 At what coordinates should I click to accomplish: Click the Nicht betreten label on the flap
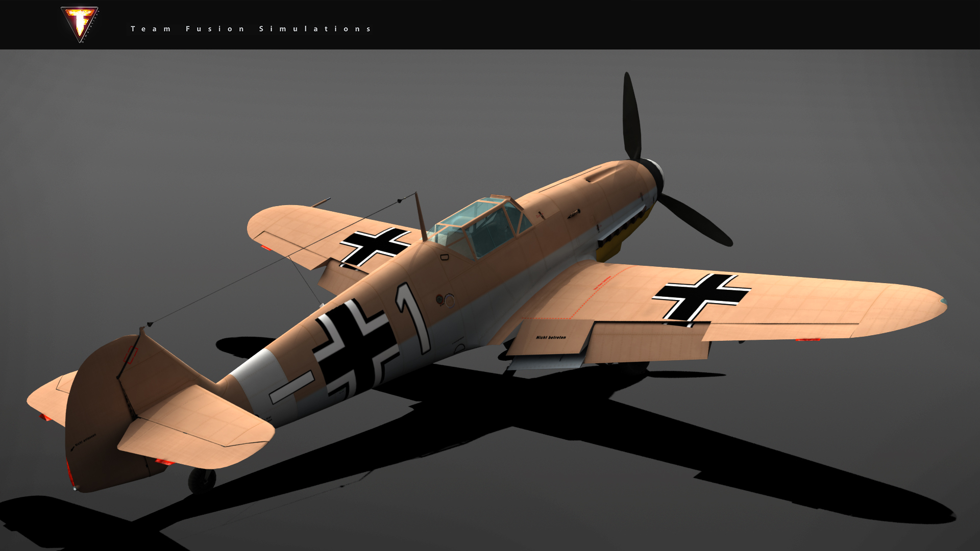click(551, 337)
